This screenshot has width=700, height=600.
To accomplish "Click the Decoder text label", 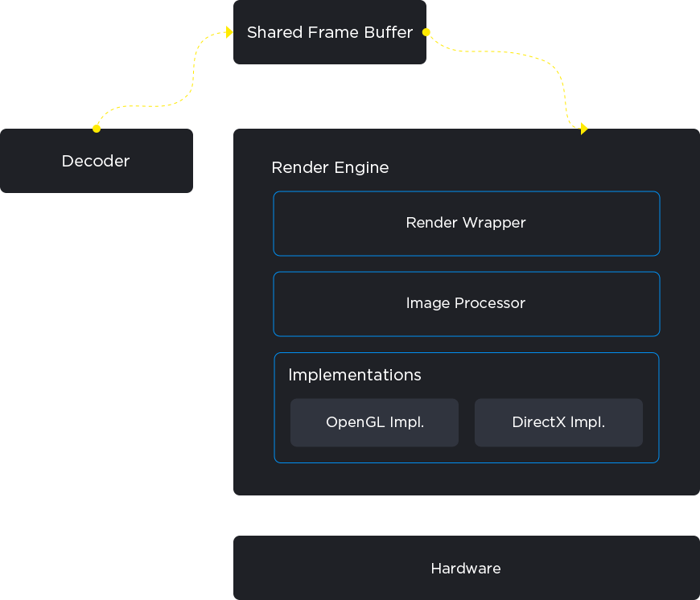I will click(96, 161).
